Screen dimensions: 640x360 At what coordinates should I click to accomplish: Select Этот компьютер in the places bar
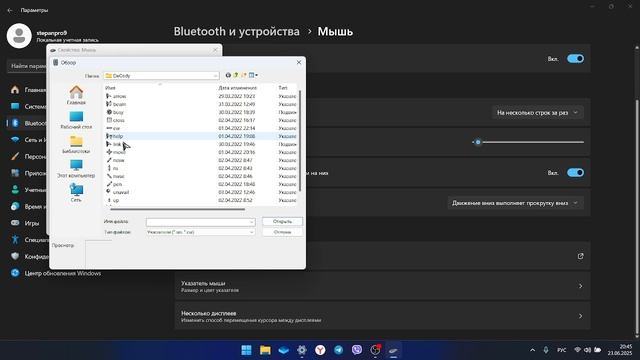point(76,169)
